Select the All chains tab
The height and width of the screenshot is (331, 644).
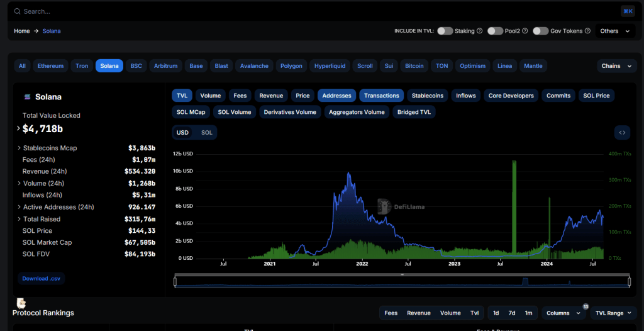22,66
